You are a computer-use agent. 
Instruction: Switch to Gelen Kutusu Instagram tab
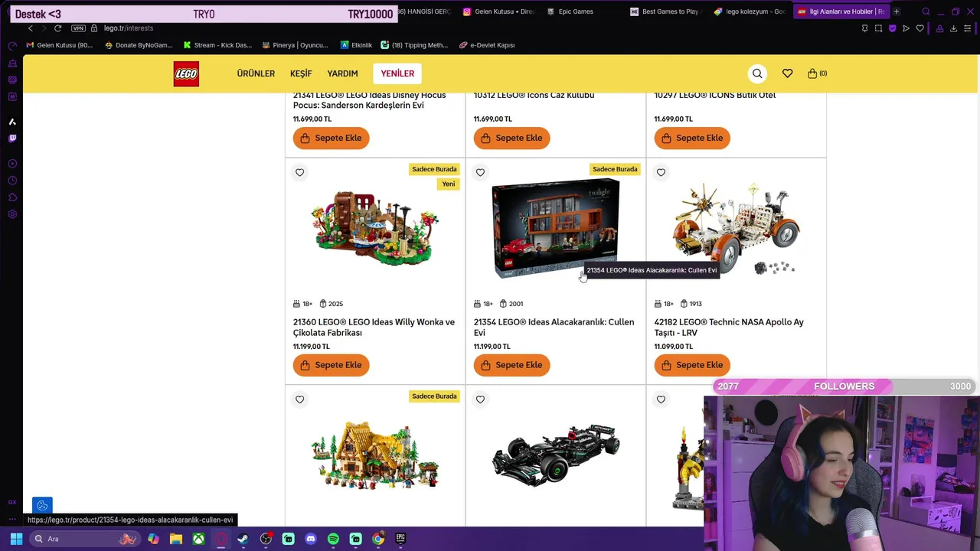[499, 11]
